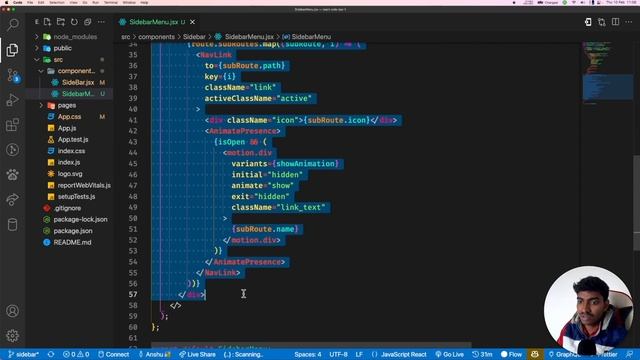Click JavaScript React language mode
The image size is (640, 360).
point(399,354)
